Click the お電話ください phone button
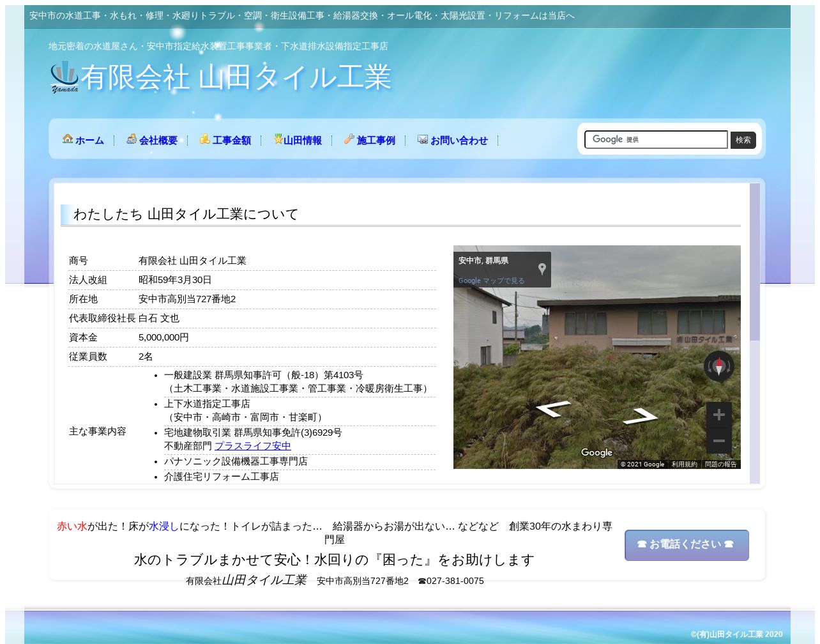Viewport: 820px width, 644px height. click(687, 545)
